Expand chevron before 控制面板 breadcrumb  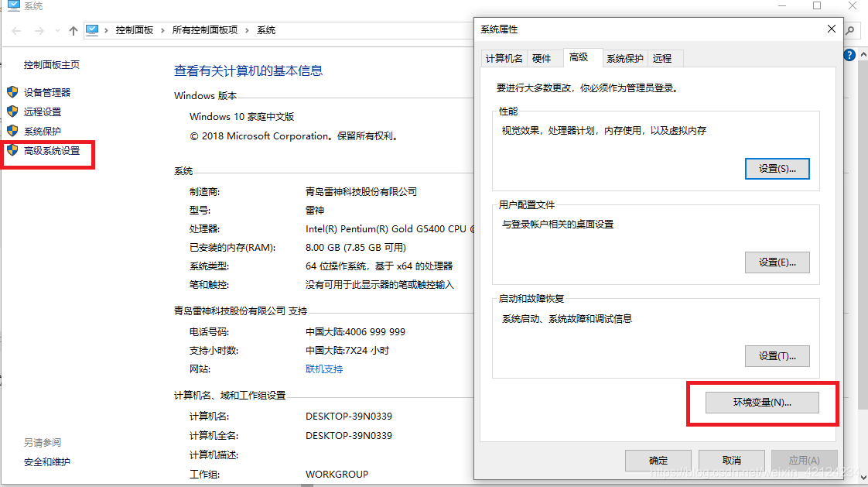click(106, 30)
